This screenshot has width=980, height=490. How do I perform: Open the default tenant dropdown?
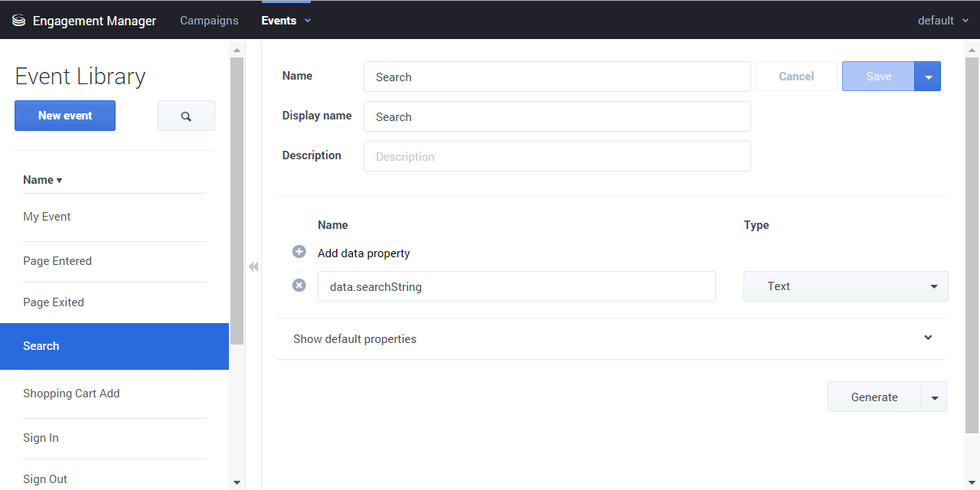tap(943, 21)
